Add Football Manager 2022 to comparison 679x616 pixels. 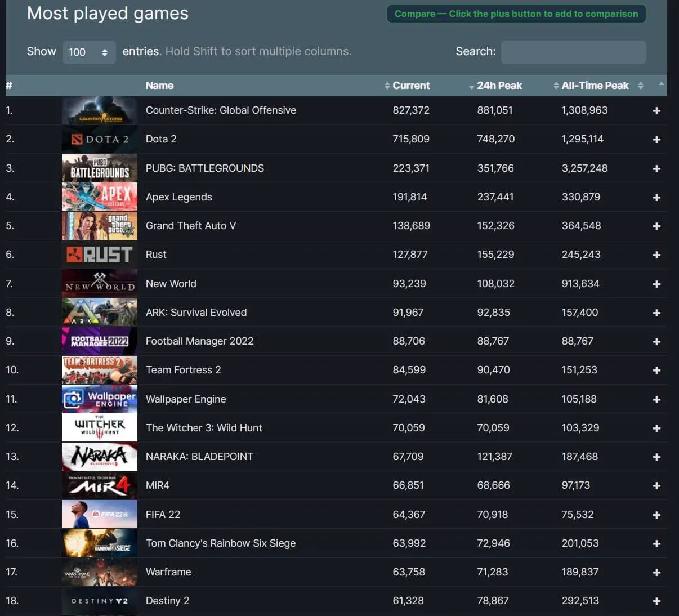tap(656, 342)
